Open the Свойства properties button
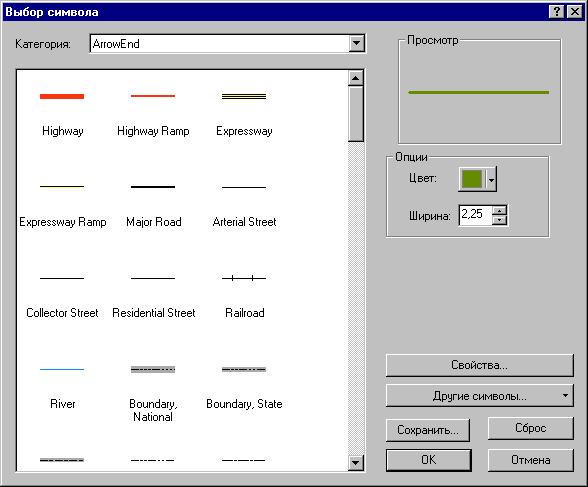This screenshot has width=588, height=487. tap(480, 365)
